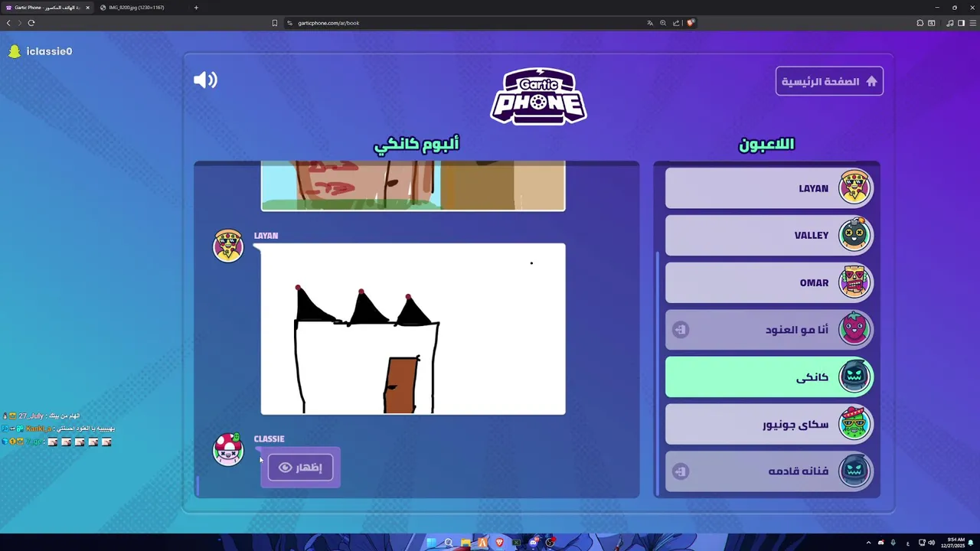Image resolution: width=980 pixels, height=551 pixels.
Task: Click LAYAN's pizza avatar in the album
Action: click(x=227, y=246)
